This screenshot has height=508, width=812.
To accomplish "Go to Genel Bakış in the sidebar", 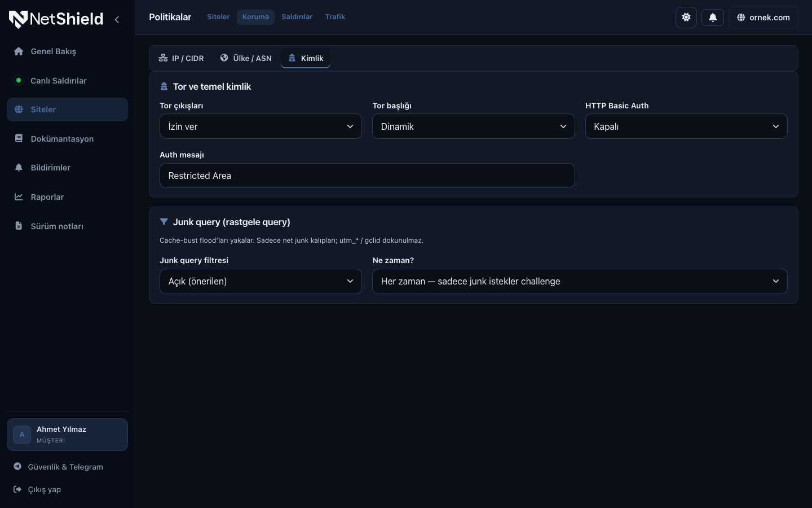I will (x=67, y=51).
